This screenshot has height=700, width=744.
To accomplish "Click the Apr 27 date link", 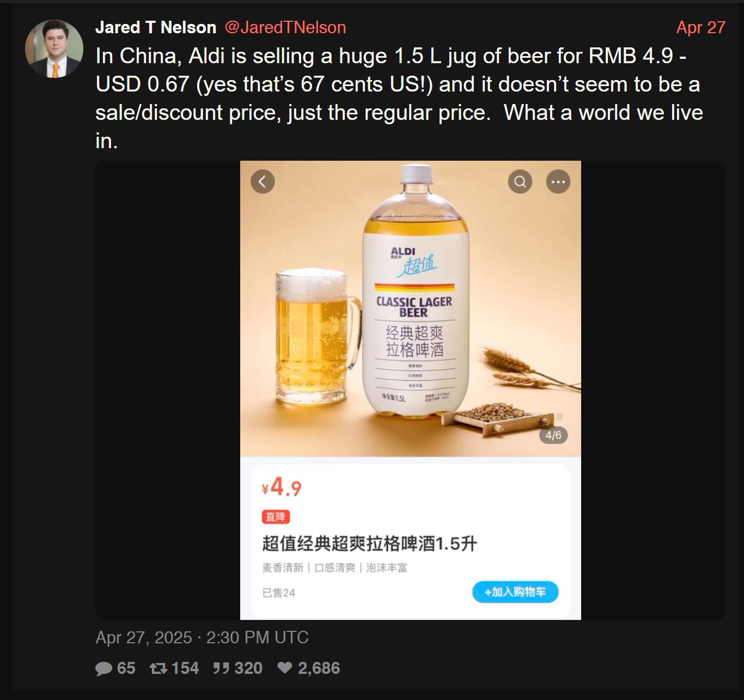I will 700,27.
